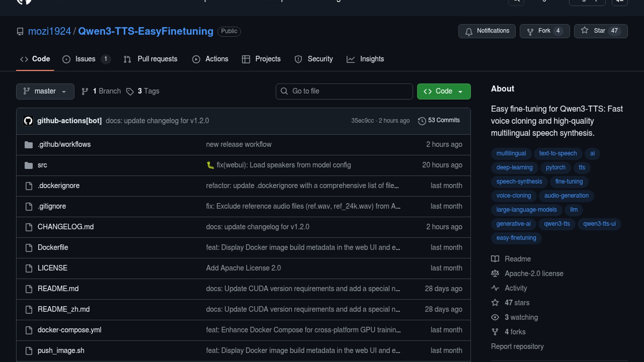Open the master branch dropdown
Screen dimensions: 644x362
pos(45,91)
